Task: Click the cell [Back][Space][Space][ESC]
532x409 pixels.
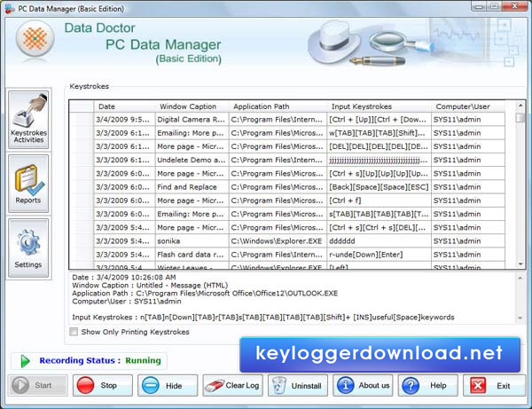Action: (x=379, y=187)
